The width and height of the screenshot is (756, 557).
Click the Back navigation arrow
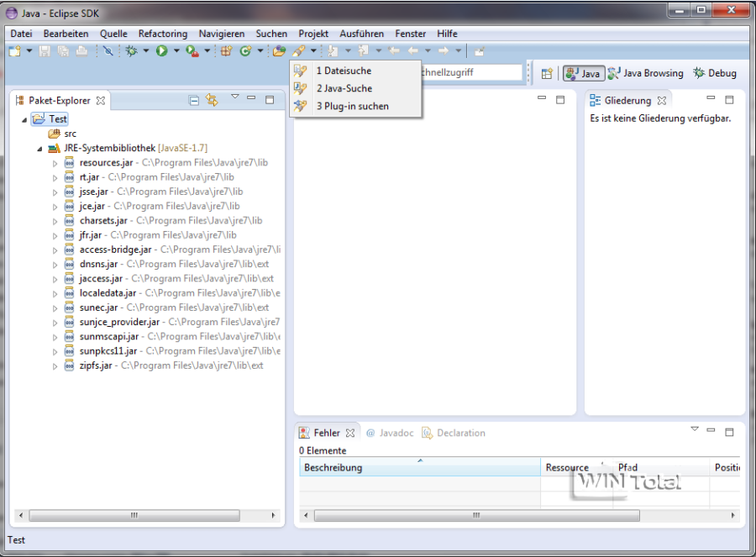413,50
